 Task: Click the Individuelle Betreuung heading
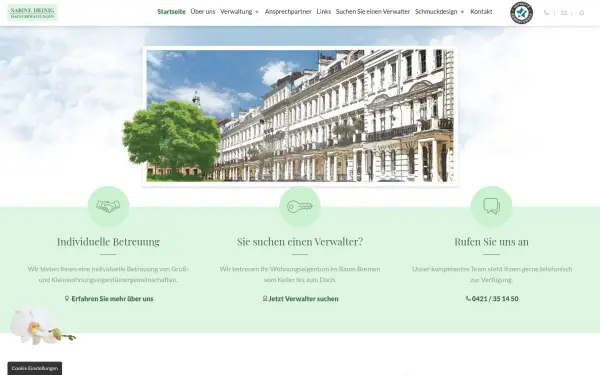click(108, 242)
